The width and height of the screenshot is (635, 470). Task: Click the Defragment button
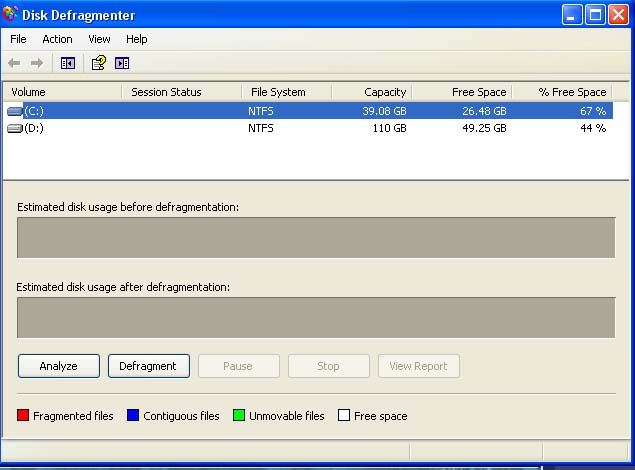click(149, 366)
